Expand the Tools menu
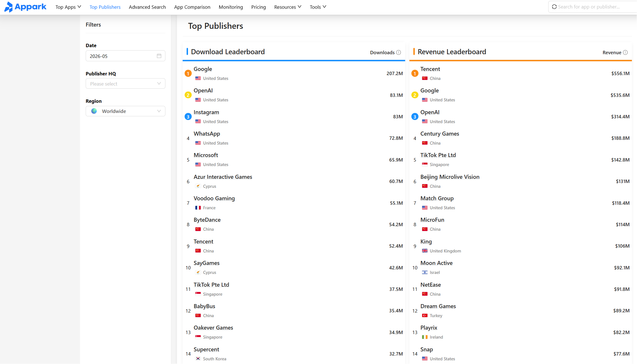This screenshot has height=364, width=637. coord(318,7)
